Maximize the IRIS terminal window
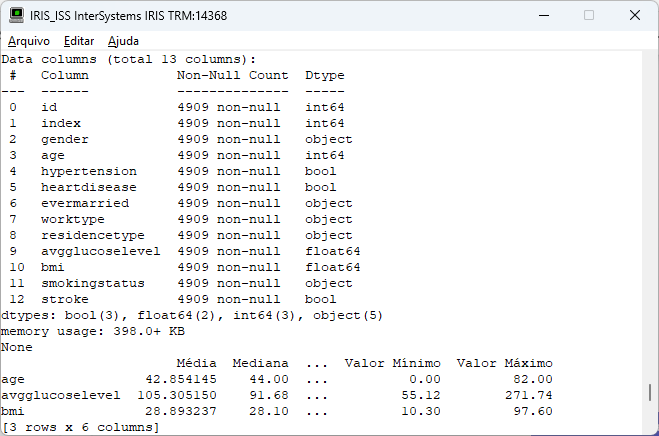 588,15
